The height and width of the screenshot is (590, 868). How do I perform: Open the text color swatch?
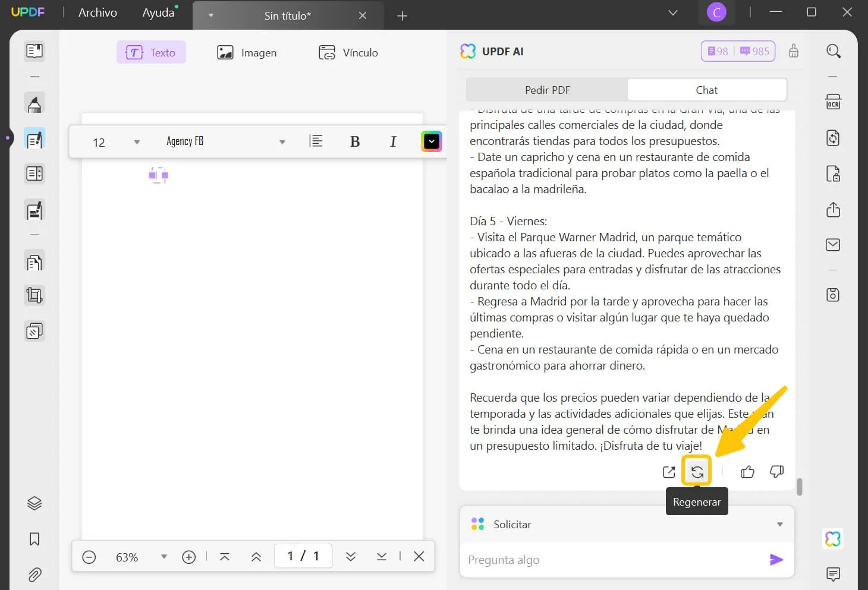432,141
